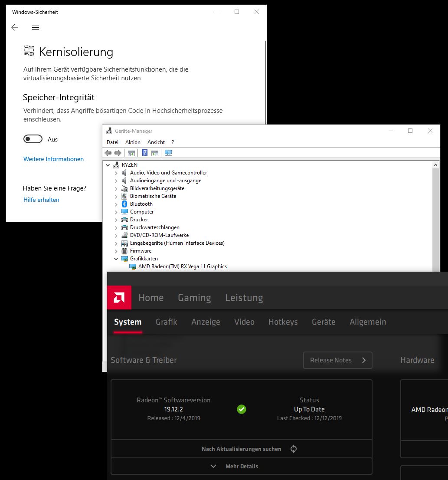Click the RYZEN computer icon
The image size is (448, 480).
116,164
